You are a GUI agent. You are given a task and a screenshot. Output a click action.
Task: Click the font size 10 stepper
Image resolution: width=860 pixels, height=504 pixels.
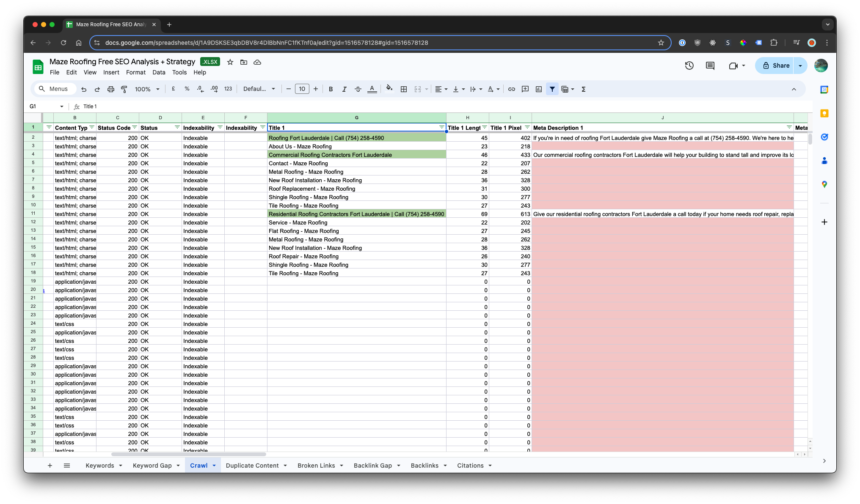[x=301, y=89]
